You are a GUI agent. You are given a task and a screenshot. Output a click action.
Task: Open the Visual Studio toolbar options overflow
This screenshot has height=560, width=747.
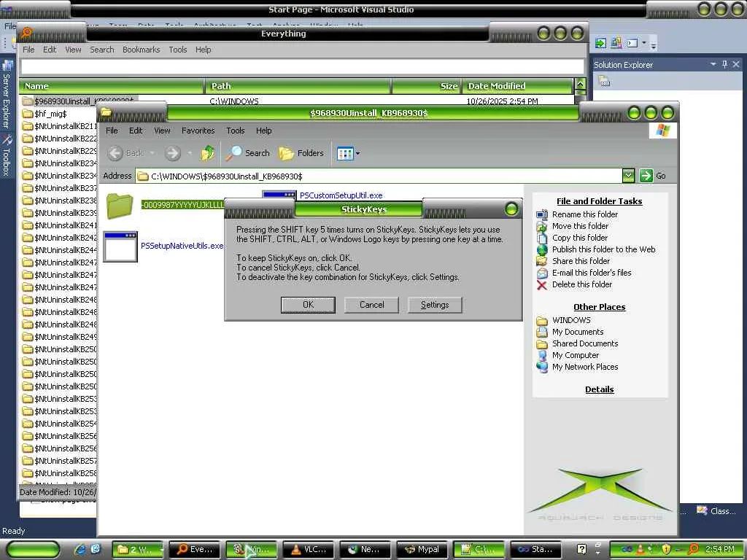click(x=654, y=44)
